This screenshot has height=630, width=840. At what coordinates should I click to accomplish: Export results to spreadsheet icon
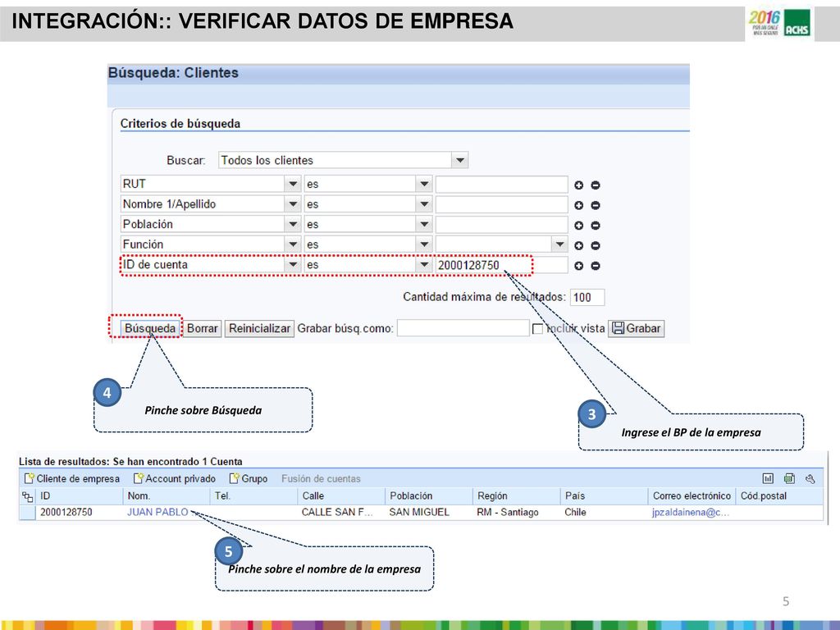(x=789, y=478)
